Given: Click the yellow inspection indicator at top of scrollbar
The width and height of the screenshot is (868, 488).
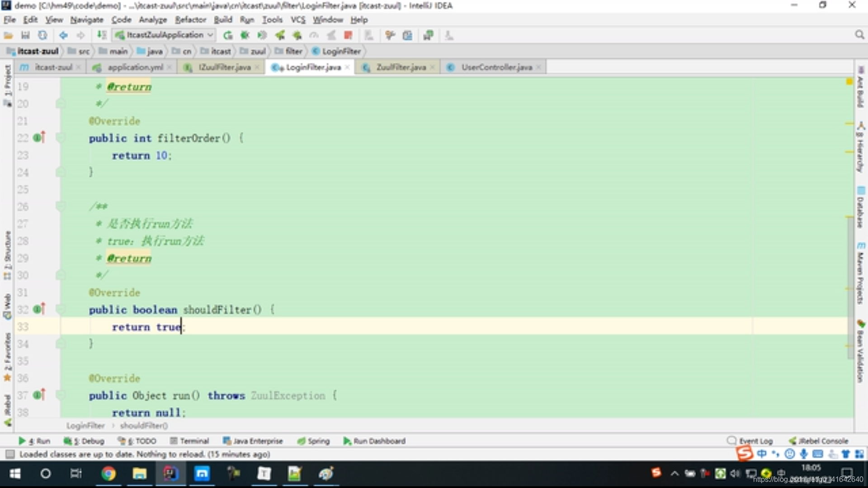Looking at the screenshot, I should [849, 81].
